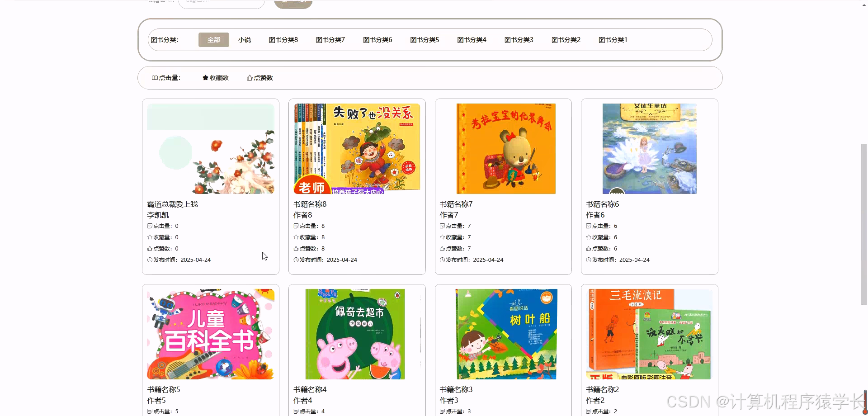
Task: Click author text 作者4
Action: click(303, 401)
